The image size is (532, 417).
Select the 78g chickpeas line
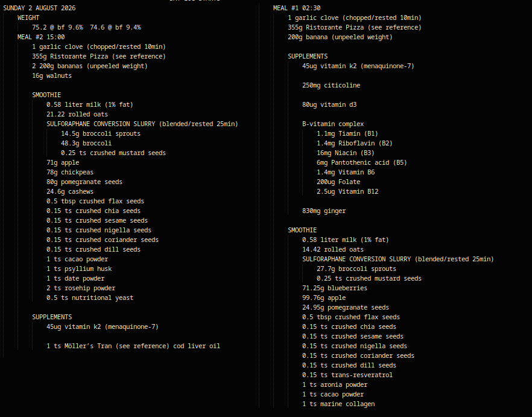click(70, 172)
